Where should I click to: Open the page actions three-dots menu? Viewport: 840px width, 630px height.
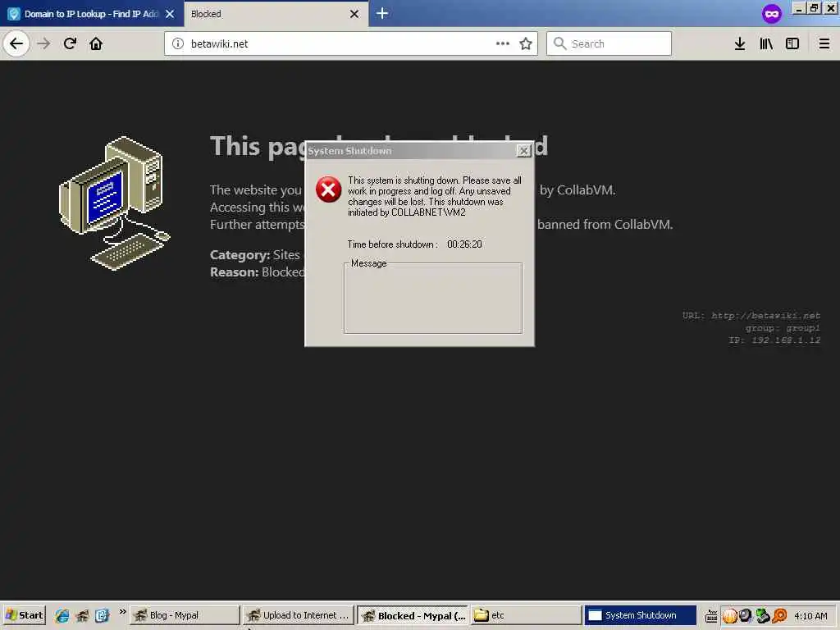coord(503,44)
